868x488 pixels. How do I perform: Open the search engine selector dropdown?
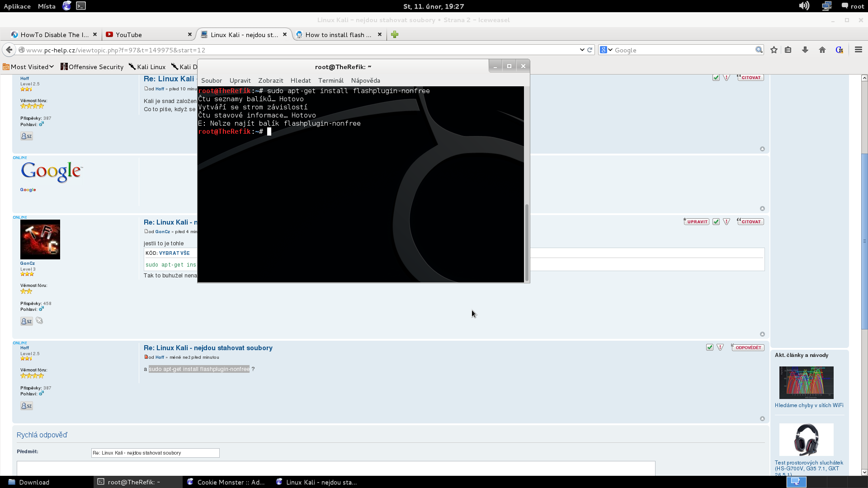pos(606,50)
